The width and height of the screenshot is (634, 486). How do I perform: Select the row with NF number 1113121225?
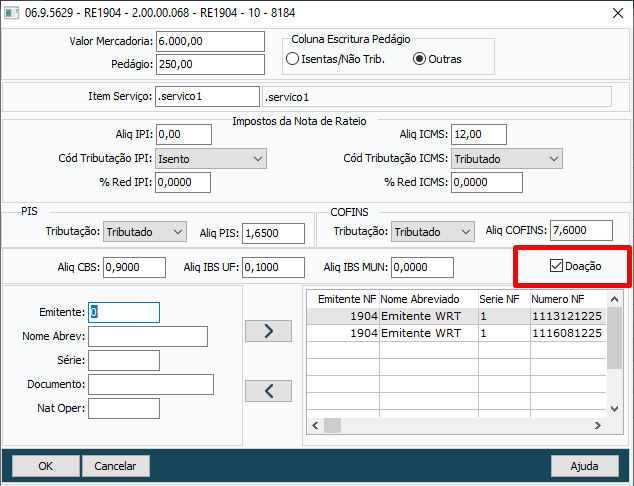click(456, 316)
